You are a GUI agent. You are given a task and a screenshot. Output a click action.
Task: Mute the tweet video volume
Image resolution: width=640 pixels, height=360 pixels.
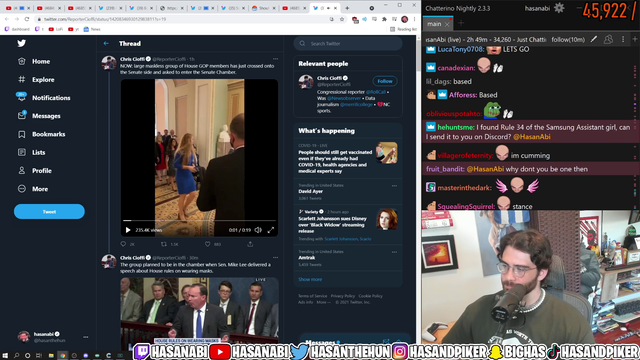point(258,230)
